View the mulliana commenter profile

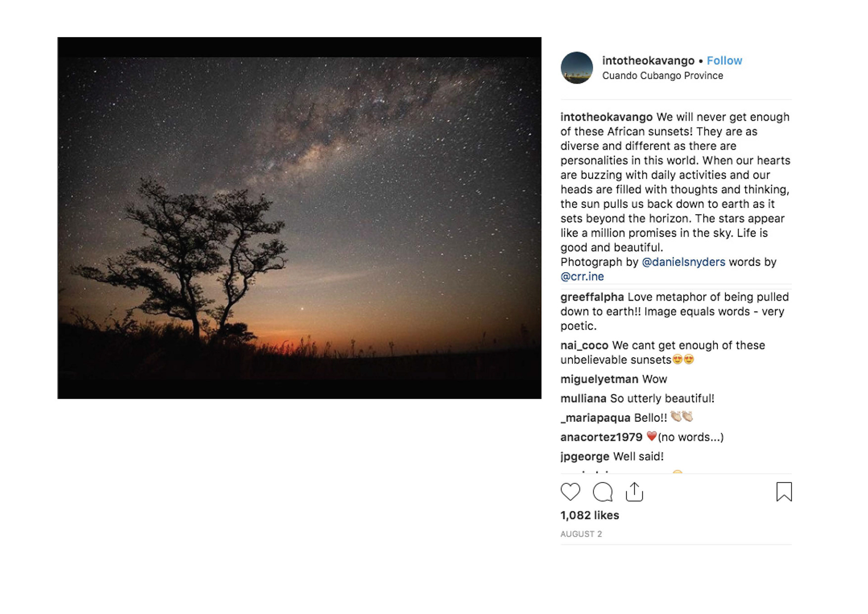point(583,398)
